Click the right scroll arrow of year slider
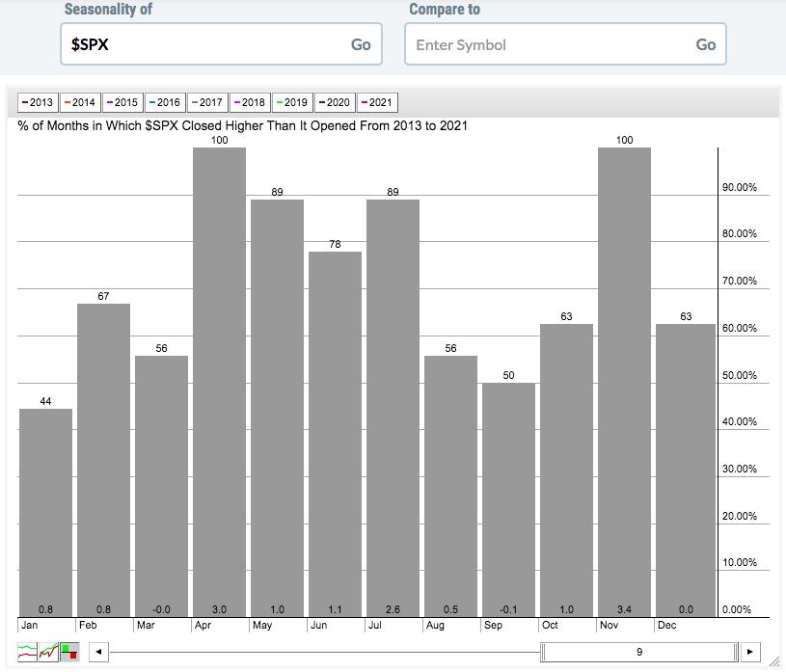786x672 pixels. tap(751, 652)
